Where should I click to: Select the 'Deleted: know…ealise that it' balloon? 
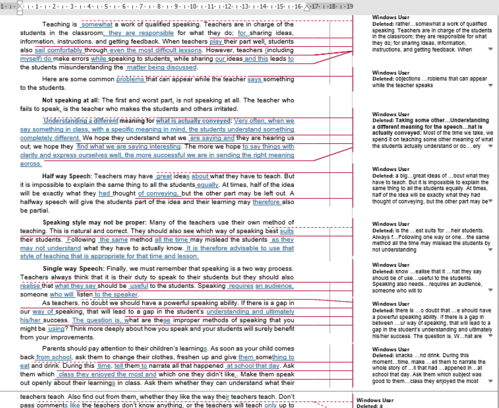(432, 278)
